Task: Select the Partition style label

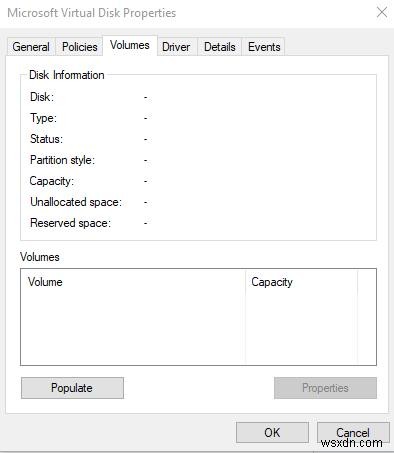Action: [x=62, y=160]
